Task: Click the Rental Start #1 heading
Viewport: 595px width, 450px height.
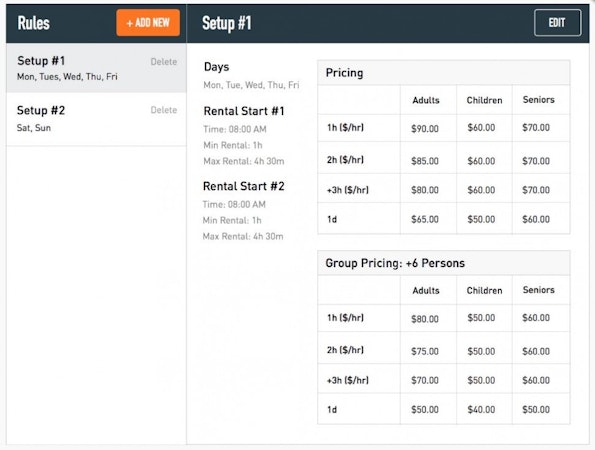Action: (x=244, y=111)
